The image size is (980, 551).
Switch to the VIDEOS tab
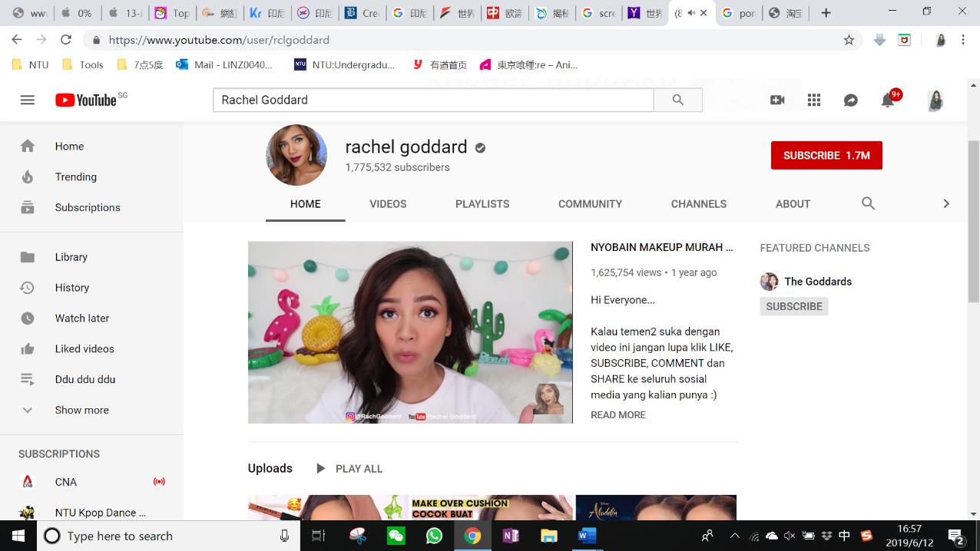tap(388, 203)
